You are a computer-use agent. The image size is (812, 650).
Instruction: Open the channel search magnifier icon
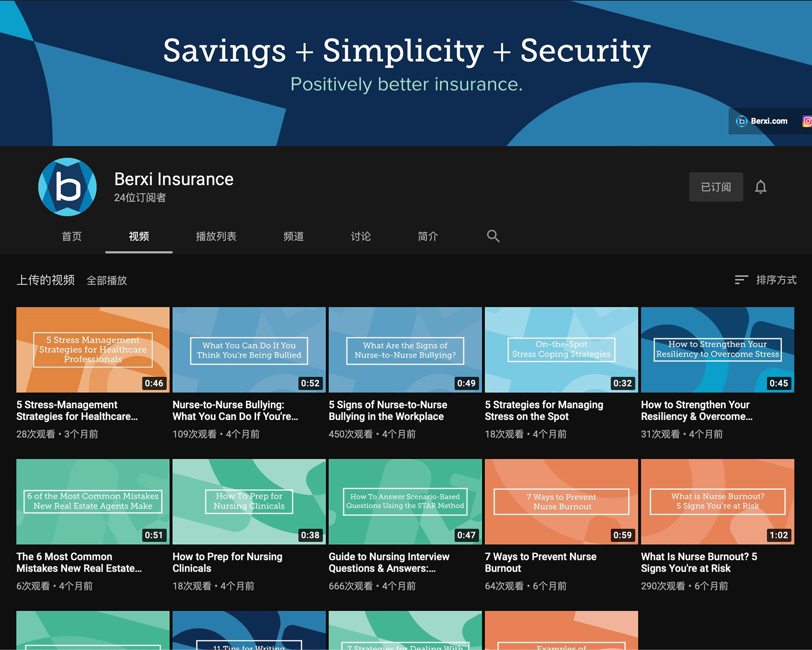(493, 236)
